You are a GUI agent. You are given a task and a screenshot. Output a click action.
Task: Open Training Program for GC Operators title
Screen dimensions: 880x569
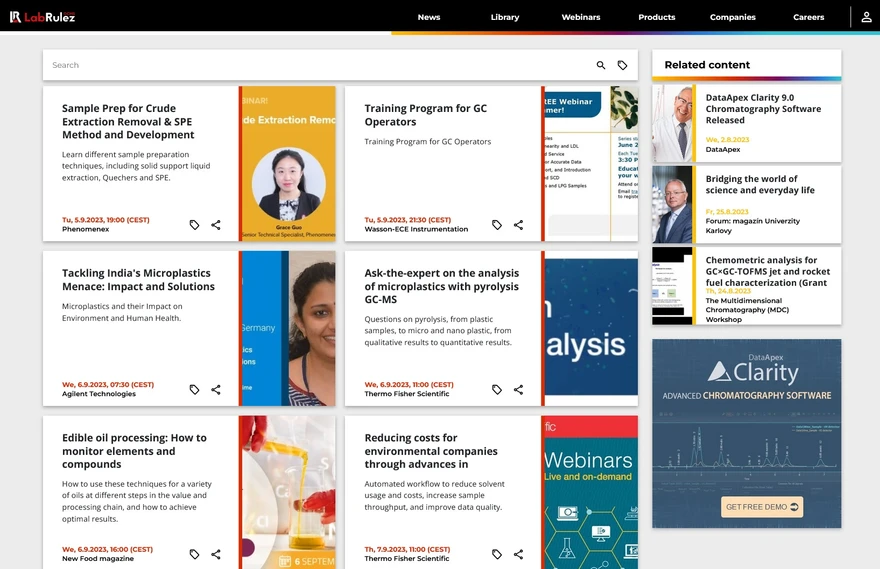(425, 115)
